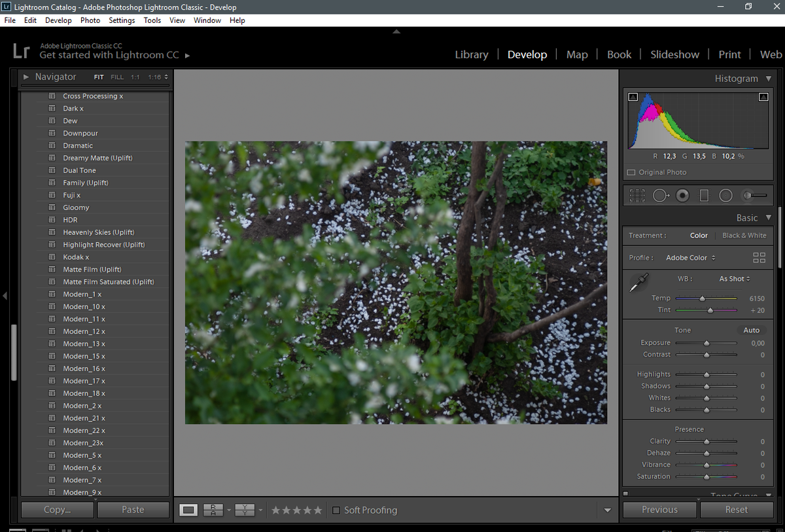Select the Graduated Filter tool
The height and width of the screenshot is (532, 785).
704,195
